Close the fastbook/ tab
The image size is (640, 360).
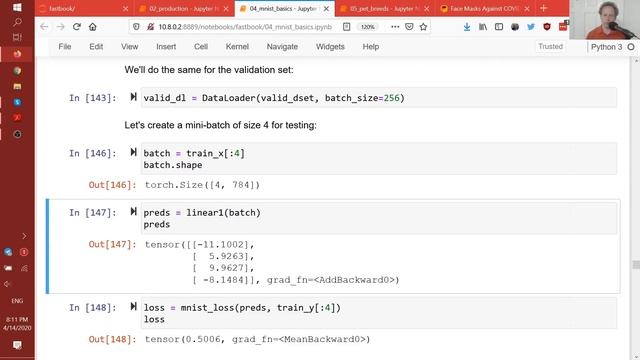pyautogui.click(x=126, y=9)
